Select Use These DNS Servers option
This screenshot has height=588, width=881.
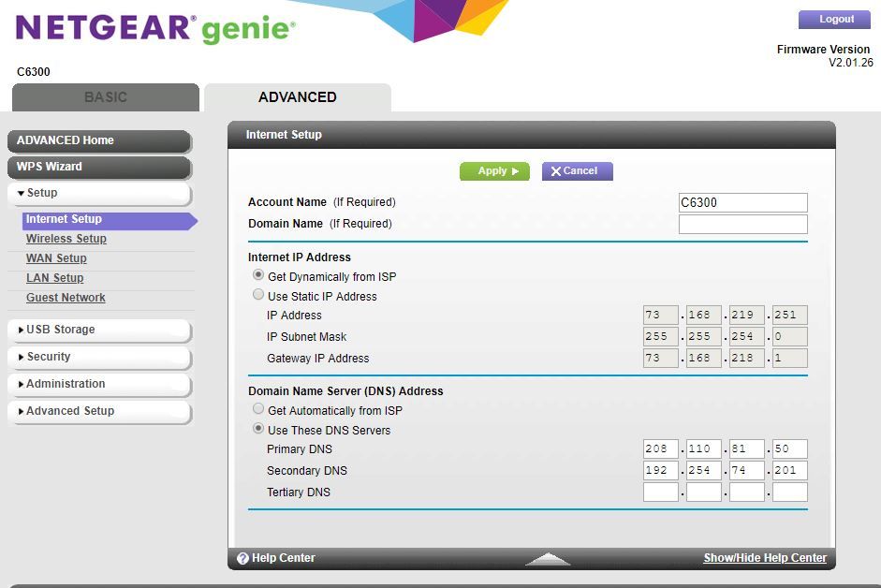coord(258,429)
